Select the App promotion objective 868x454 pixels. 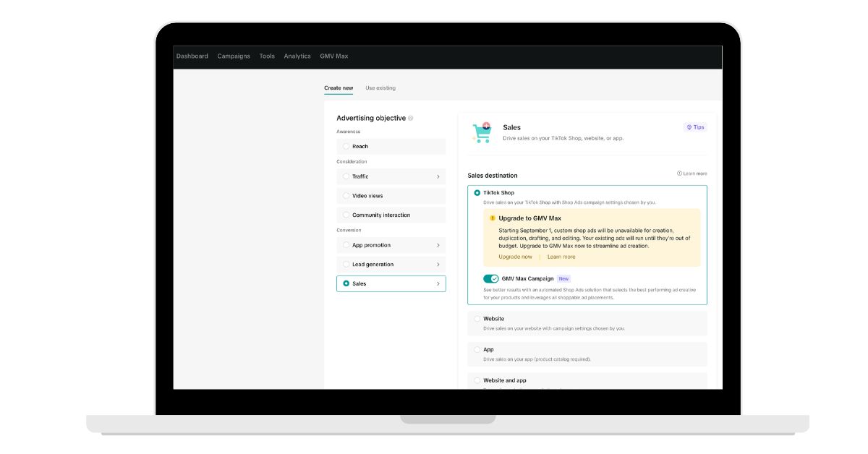coord(391,245)
